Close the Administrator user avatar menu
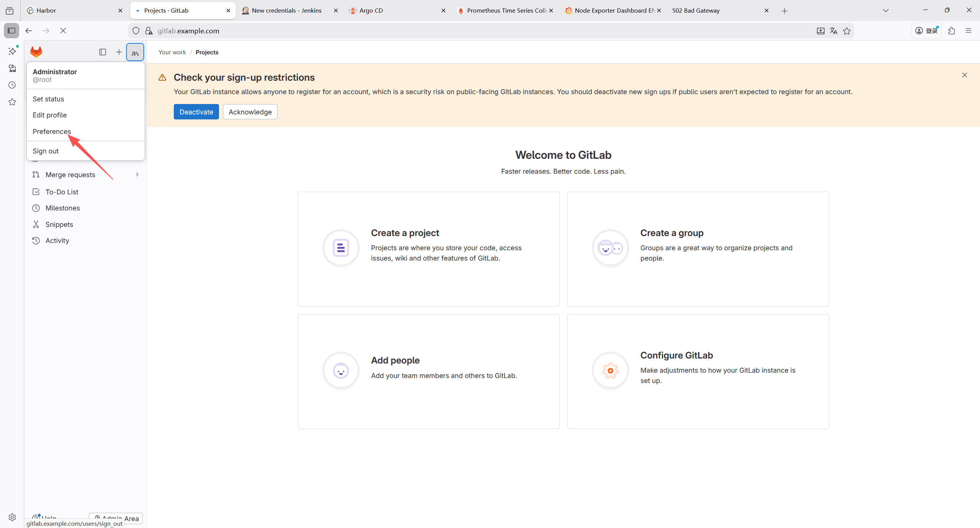Screen dimensions: 980x528 135,52
